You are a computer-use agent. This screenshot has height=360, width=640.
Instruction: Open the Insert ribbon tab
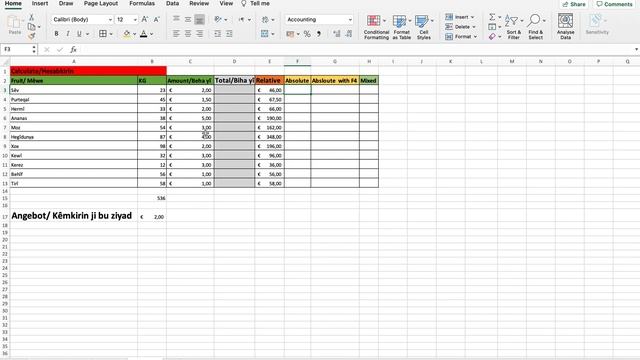(x=40, y=4)
